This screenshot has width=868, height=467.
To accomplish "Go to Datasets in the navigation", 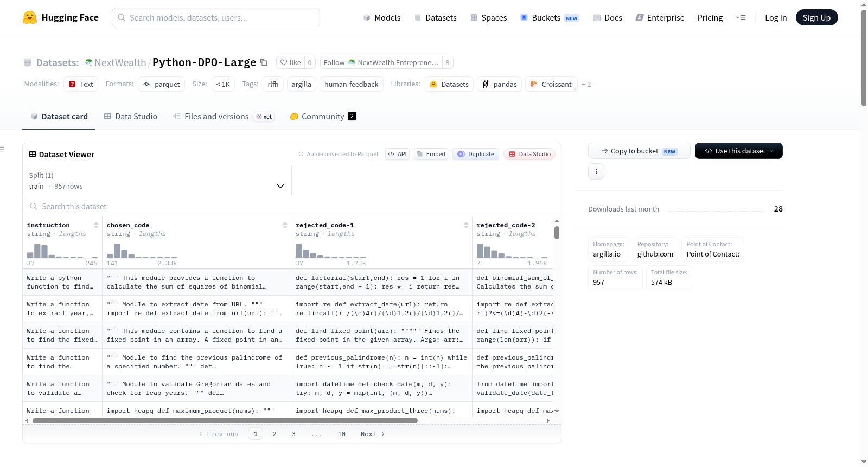I will [436, 17].
